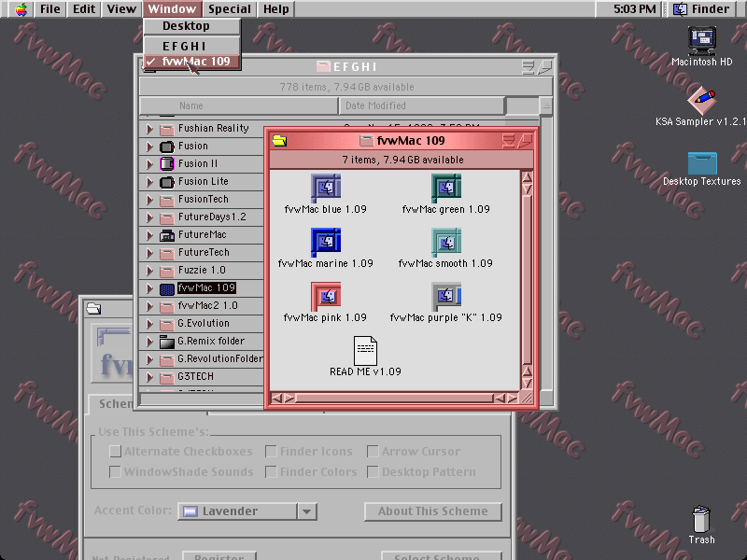This screenshot has width=747, height=560.
Task: Click the scroll up arrow in fvwMac 109 window
Action: [x=527, y=177]
